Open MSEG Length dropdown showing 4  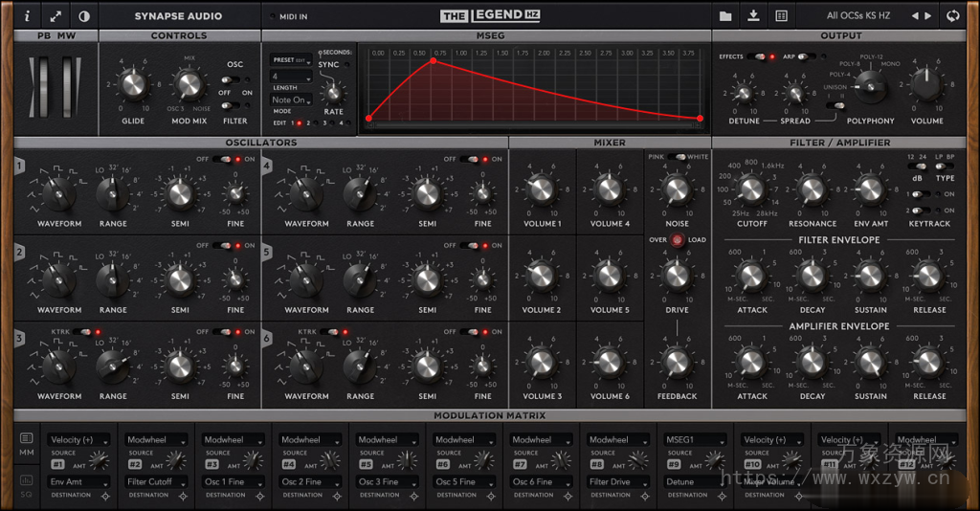click(x=291, y=77)
